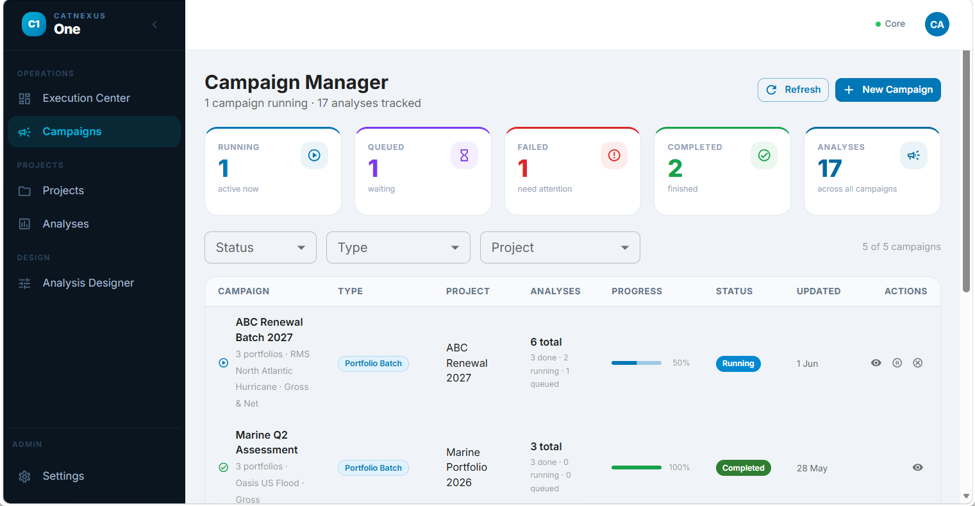View Marine Q2 Assessment eye icon
The height and width of the screenshot is (506, 975).
tap(918, 467)
